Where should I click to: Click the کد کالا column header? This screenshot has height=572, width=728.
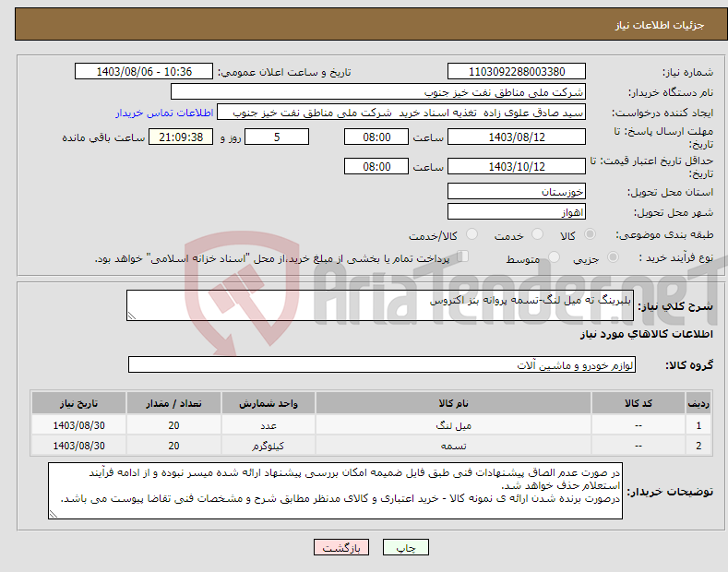click(638, 403)
